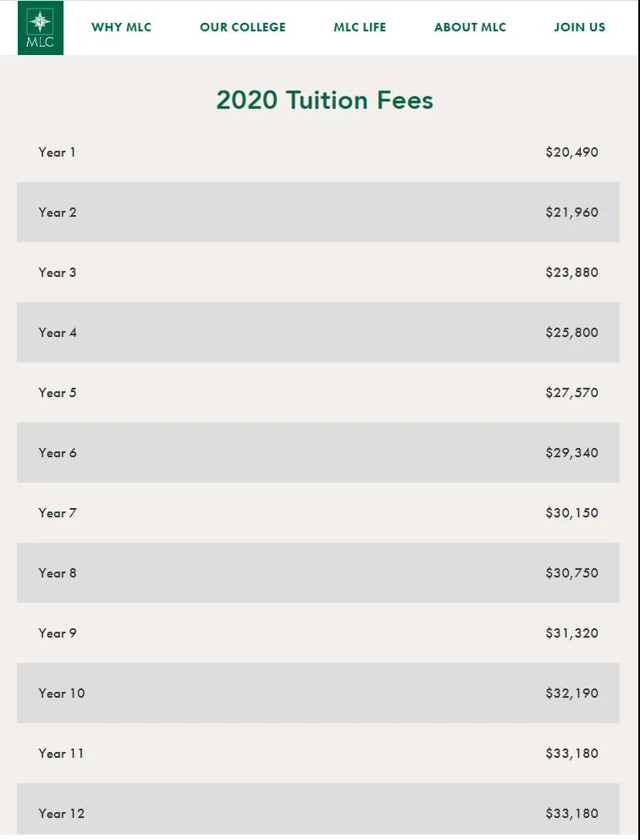This screenshot has height=840, width=640.
Task: Select the $30,150 fee amount
Action: tap(572, 512)
